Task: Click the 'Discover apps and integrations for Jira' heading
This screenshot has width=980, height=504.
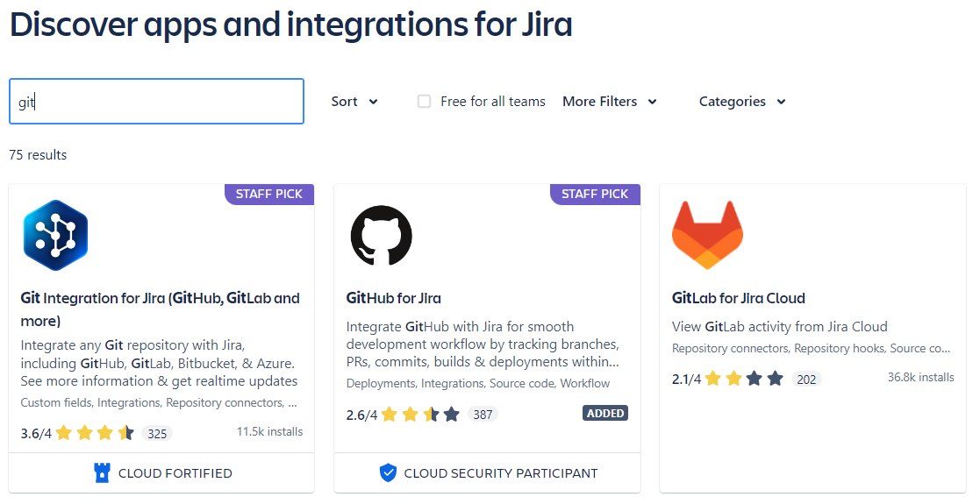Action: tap(290, 25)
